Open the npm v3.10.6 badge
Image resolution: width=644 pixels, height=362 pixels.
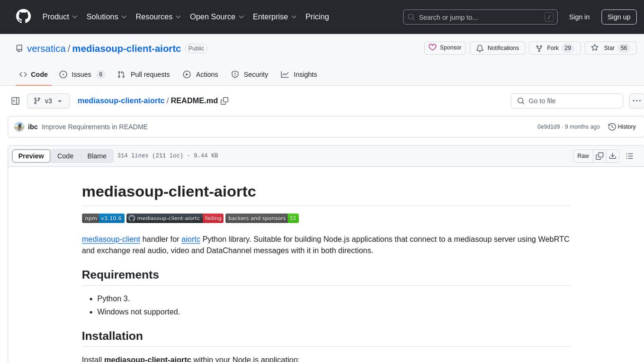pos(103,218)
